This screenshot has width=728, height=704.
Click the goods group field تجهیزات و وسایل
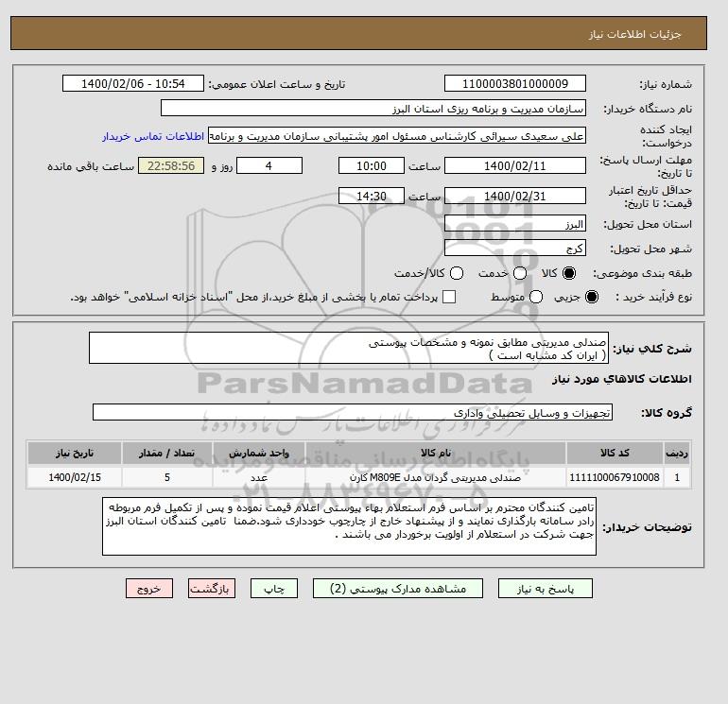(x=353, y=412)
